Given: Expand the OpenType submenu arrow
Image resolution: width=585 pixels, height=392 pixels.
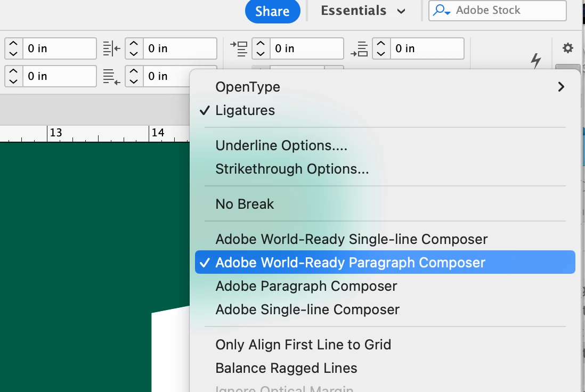Looking at the screenshot, I should coord(560,87).
